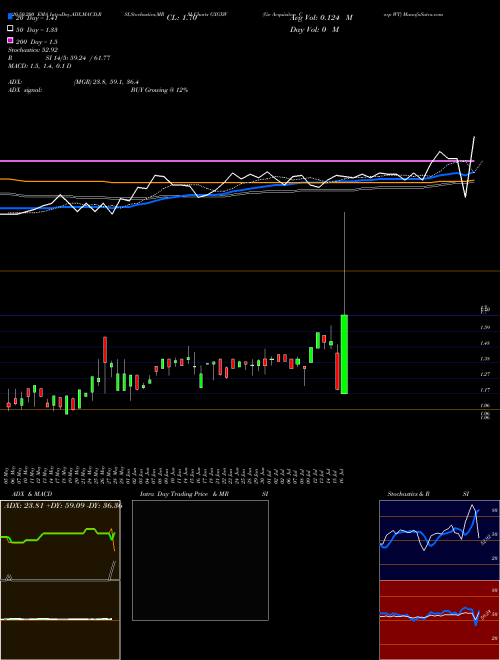The width and height of the screenshot is (500, 660).
Task: Click the 'Avg Vol: 0.124 M' readout
Action: coord(322,18)
